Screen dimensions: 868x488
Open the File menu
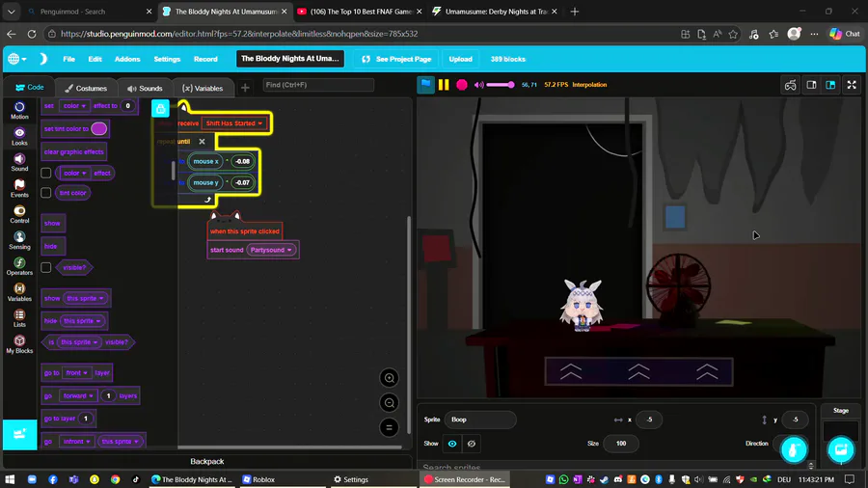pos(68,59)
